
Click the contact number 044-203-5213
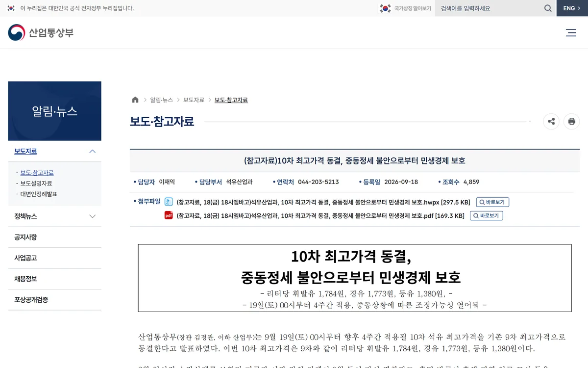pos(318,182)
